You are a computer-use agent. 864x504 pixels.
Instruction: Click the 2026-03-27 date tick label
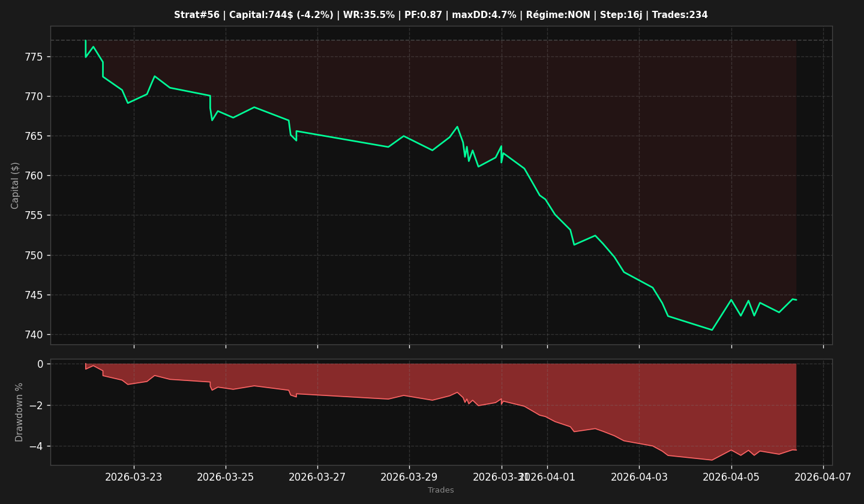(317, 477)
